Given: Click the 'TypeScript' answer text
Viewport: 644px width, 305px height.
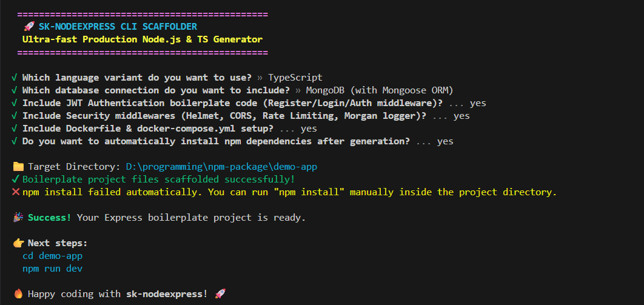Looking at the screenshot, I should click(295, 78).
